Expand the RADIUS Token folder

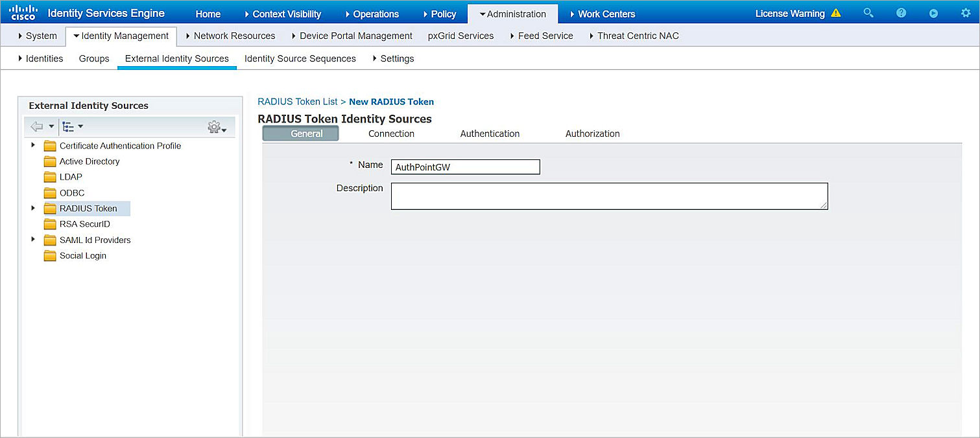[33, 208]
